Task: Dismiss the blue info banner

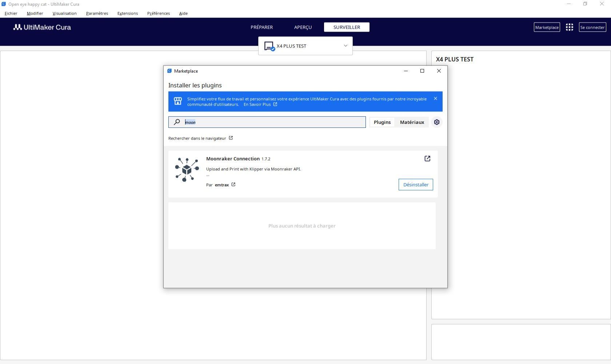Action: coord(435,98)
